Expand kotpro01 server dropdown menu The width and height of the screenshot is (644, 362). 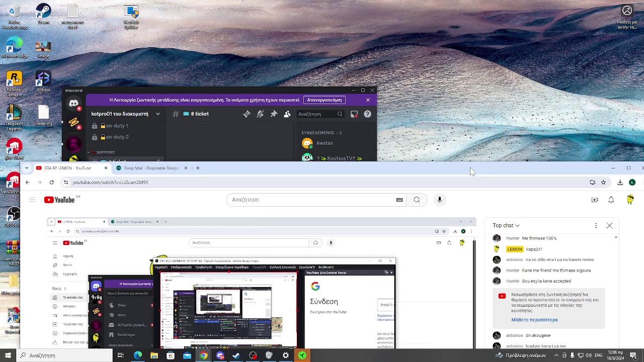(157, 114)
